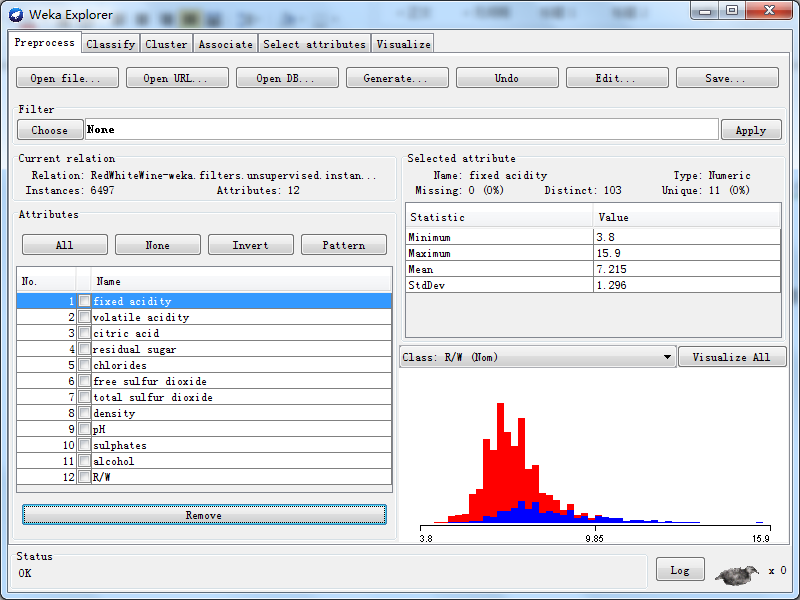Select the total sulfur dioxide row
Screen dimensions: 800x600
click(204, 397)
